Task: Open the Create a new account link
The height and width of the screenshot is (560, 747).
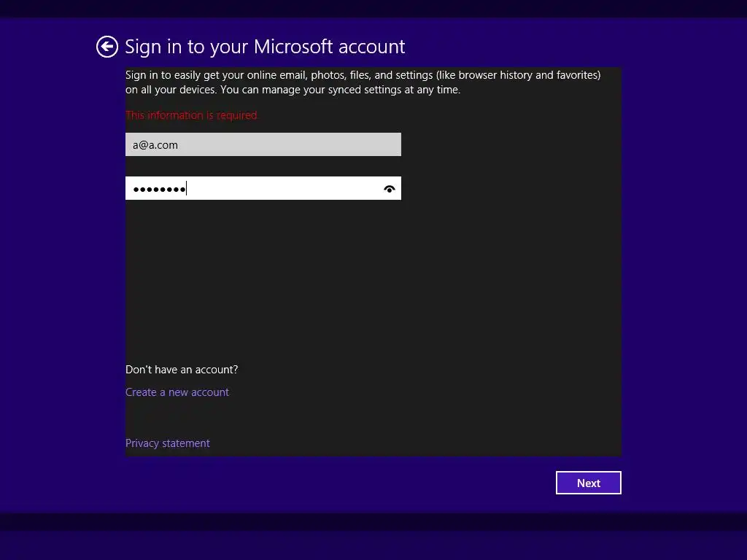Action: [x=177, y=392]
